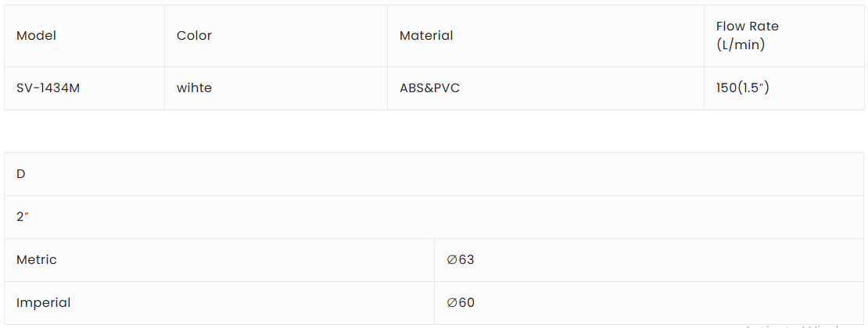The height and width of the screenshot is (328, 868).
Task: Click the Imperial row label
Action: (43, 303)
